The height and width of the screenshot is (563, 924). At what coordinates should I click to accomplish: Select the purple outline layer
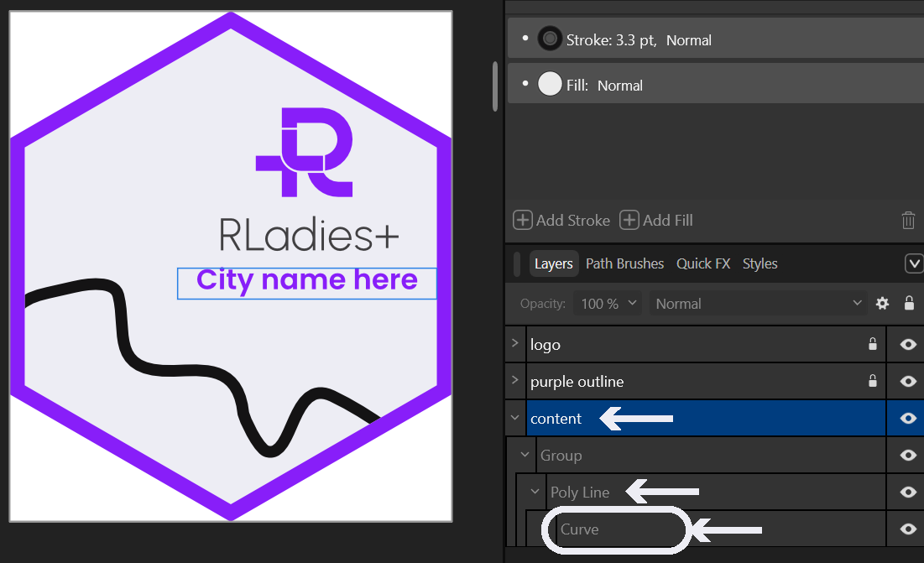[706, 382]
